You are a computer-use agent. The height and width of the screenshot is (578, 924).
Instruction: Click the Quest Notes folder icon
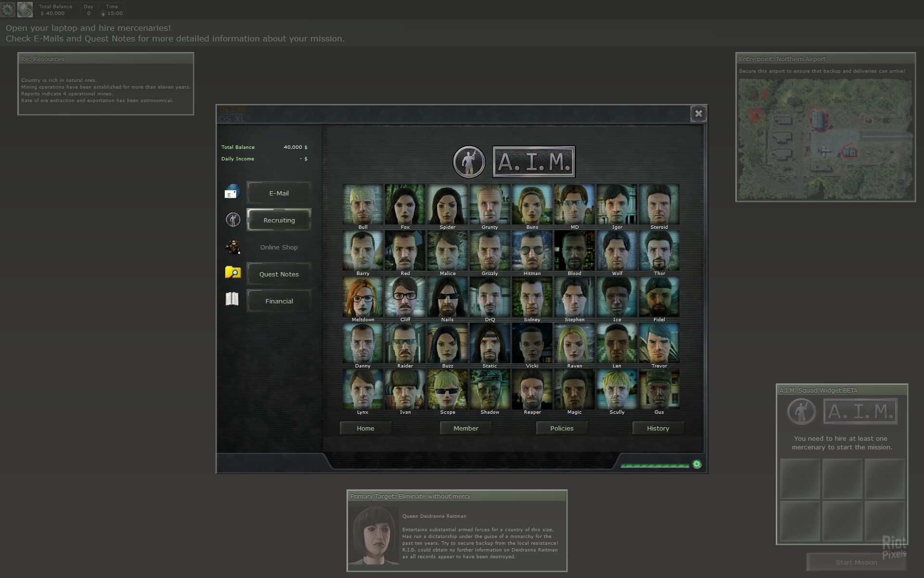click(x=233, y=273)
